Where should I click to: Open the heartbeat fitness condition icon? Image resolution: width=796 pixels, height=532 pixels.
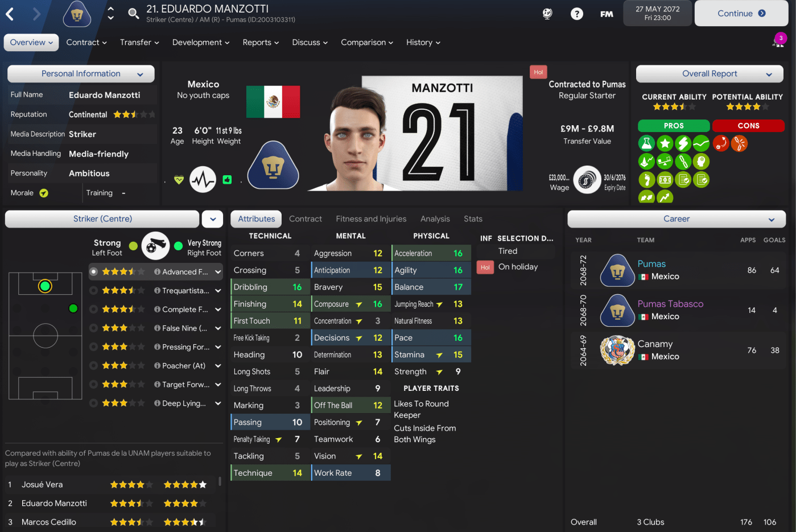(203, 180)
